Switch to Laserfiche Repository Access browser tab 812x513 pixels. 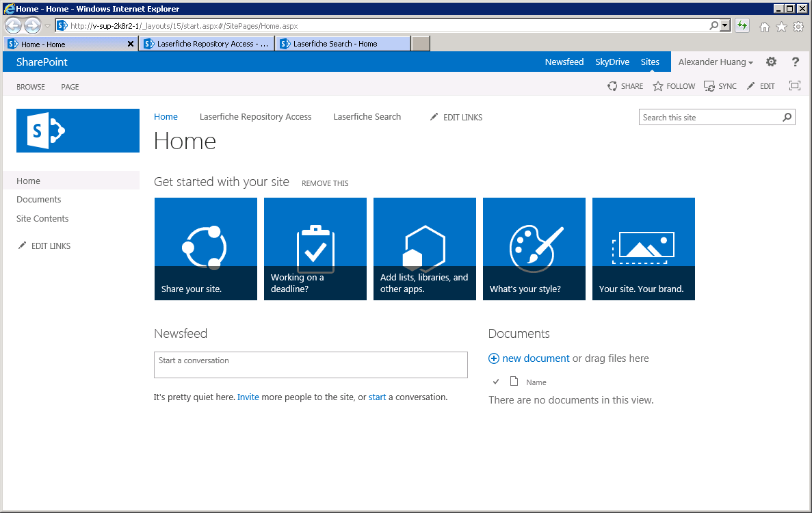coord(207,44)
